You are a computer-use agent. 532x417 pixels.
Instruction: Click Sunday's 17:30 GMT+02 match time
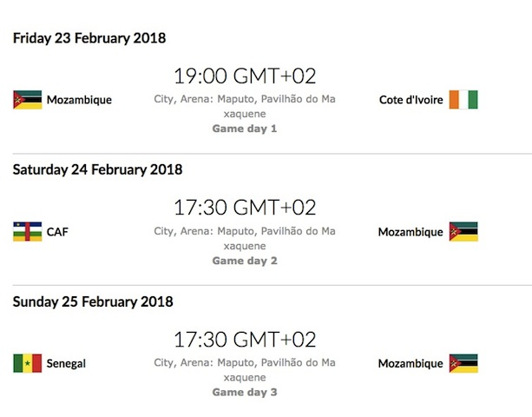[x=245, y=339]
